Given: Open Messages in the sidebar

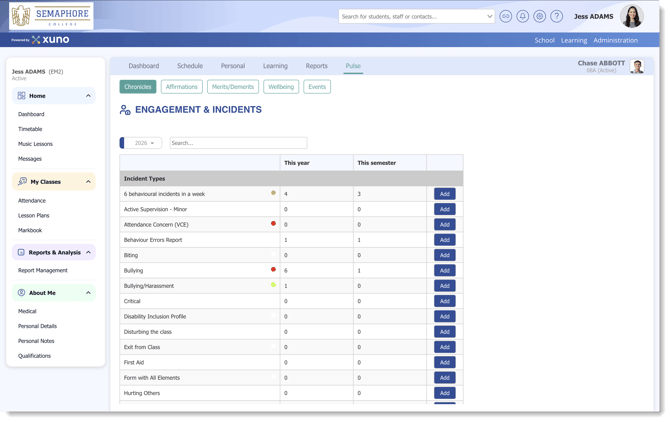Looking at the screenshot, I should [x=30, y=159].
